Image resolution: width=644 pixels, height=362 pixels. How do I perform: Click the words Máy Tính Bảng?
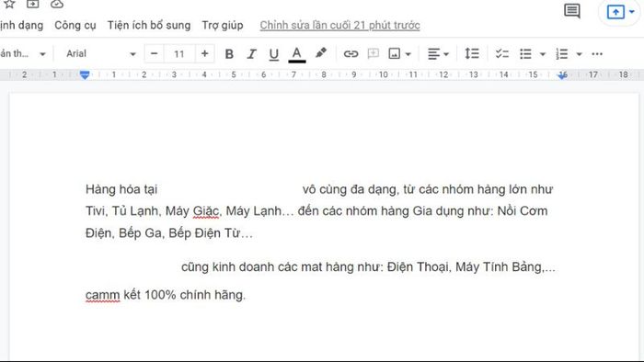(499, 266)
